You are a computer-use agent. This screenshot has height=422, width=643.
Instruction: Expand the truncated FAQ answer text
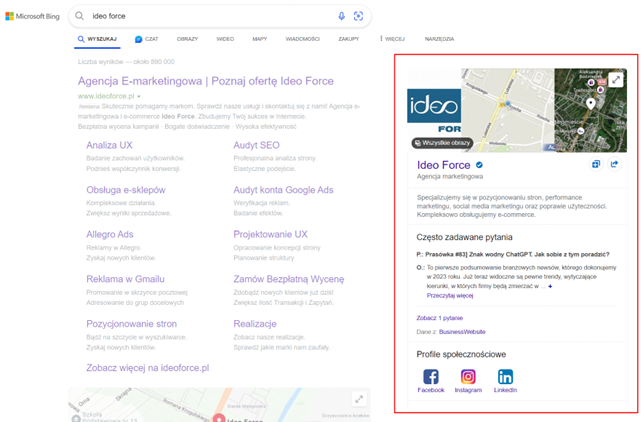[548, 286]
